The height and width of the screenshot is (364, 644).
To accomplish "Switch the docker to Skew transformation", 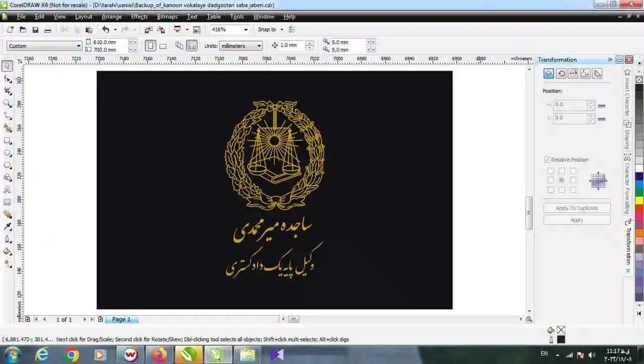I will click(x=597, y=74).
